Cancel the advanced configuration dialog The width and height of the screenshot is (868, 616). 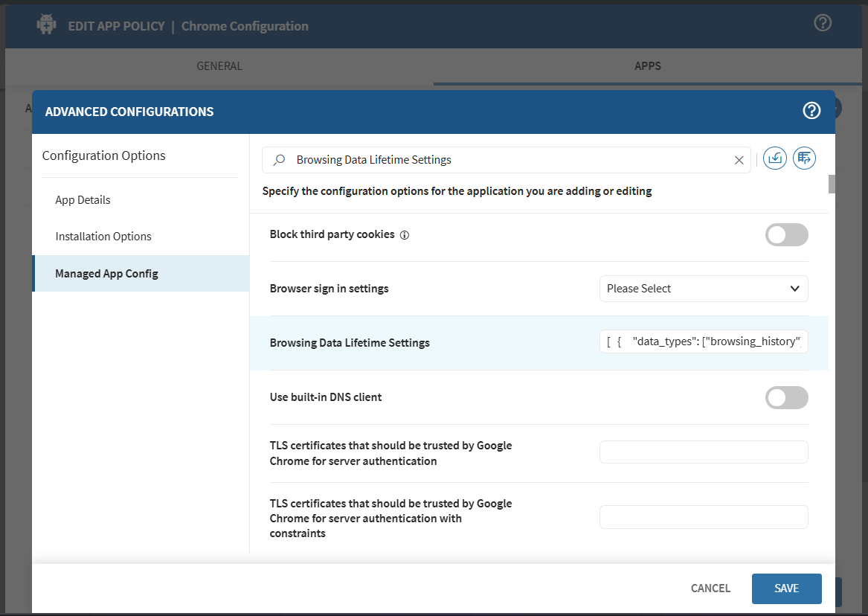coord(710,588)
